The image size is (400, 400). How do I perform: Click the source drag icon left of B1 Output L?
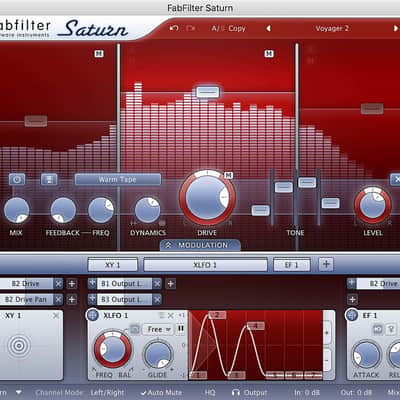coord(92,283)
